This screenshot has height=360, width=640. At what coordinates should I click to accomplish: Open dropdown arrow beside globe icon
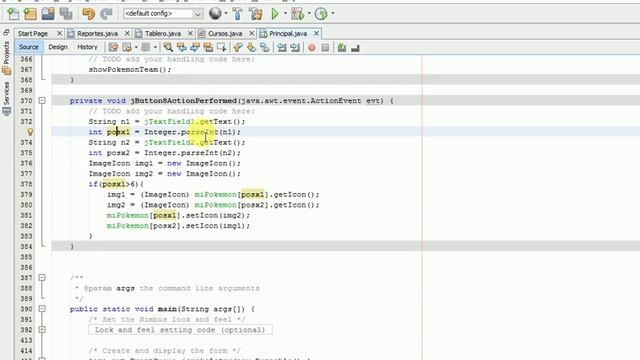coord(226,13)
